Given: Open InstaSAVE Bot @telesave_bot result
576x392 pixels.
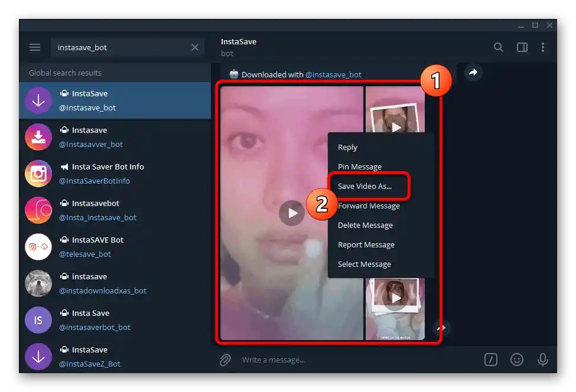Looking at the screenshot, I should point(115,247).
